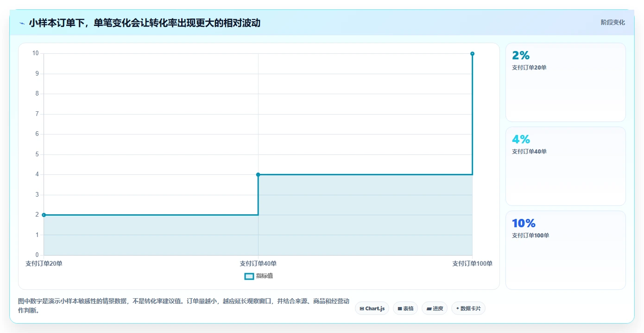
Task: Click the data point at 支付订单20单
Action: 44,215
